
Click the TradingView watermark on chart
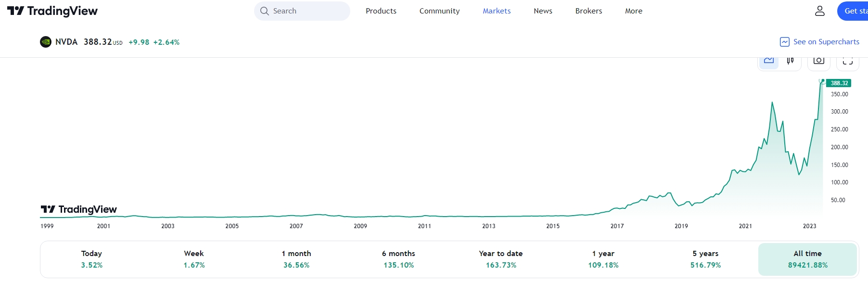point(79,209)
